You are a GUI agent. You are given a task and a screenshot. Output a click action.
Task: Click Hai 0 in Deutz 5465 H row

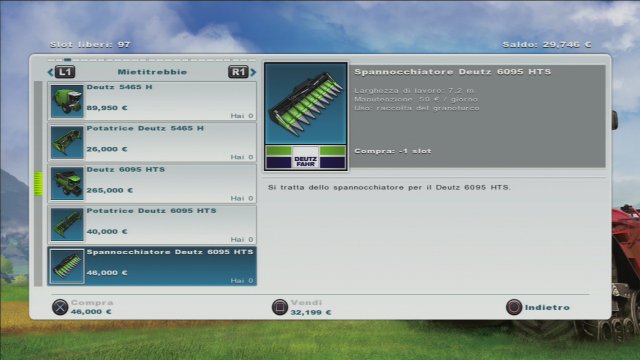point(242,116)
